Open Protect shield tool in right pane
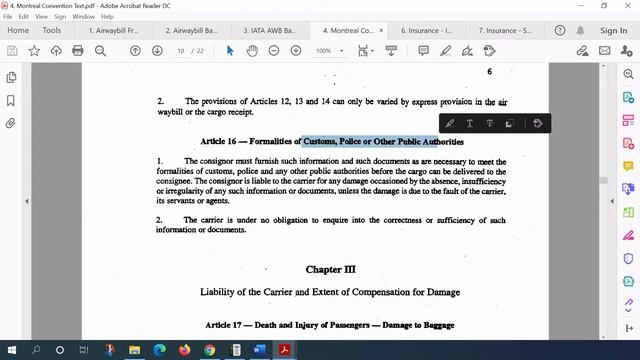Screen dimensions: 640x360 point(628,258)
